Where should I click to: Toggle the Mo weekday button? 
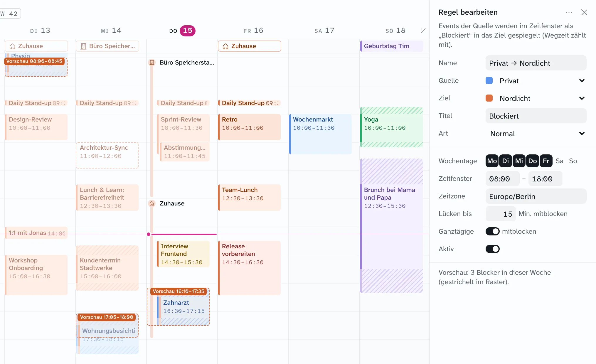click(x=492, y=161)
